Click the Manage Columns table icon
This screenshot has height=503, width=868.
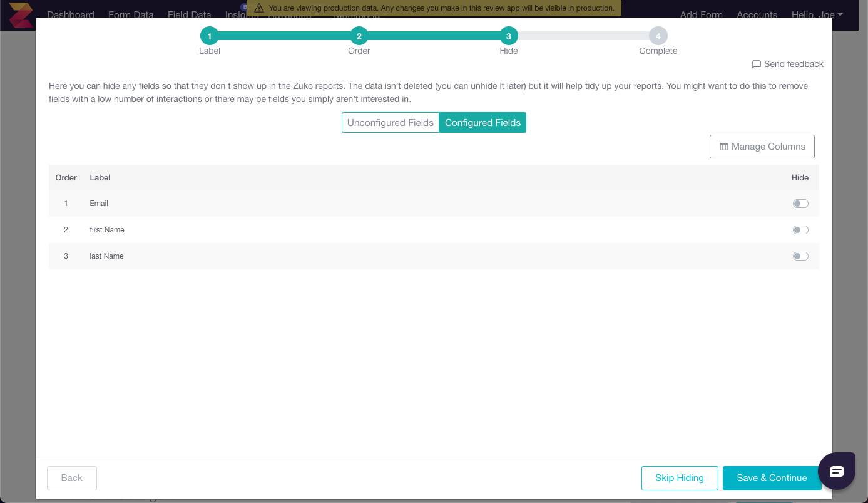tap(724, 146)
